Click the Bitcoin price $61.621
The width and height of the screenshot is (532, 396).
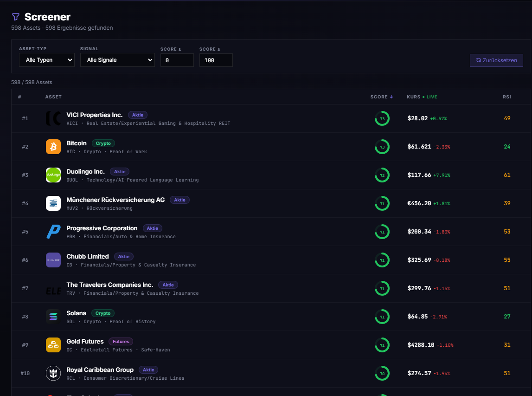click(x=419, y=147)
